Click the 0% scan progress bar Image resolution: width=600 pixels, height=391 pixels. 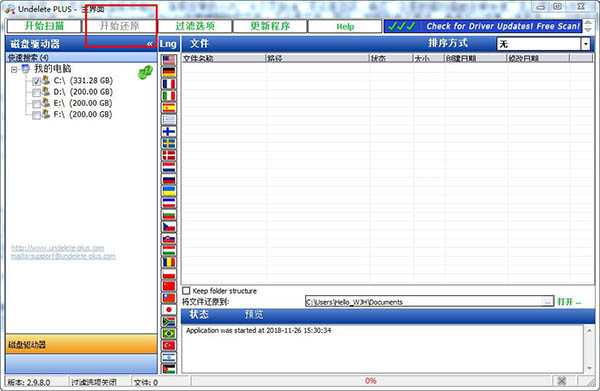coord(370,381)
